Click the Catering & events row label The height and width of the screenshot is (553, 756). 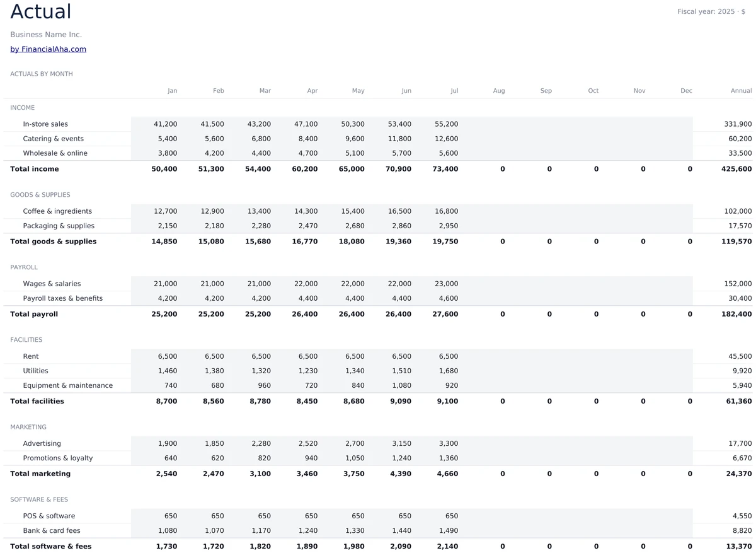(53, 139)
